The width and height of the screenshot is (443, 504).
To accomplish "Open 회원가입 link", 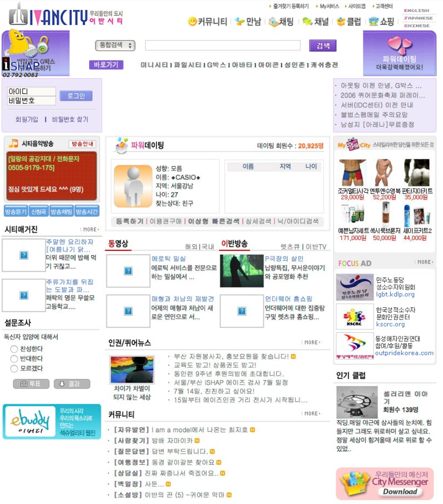I will coord(27,119).
